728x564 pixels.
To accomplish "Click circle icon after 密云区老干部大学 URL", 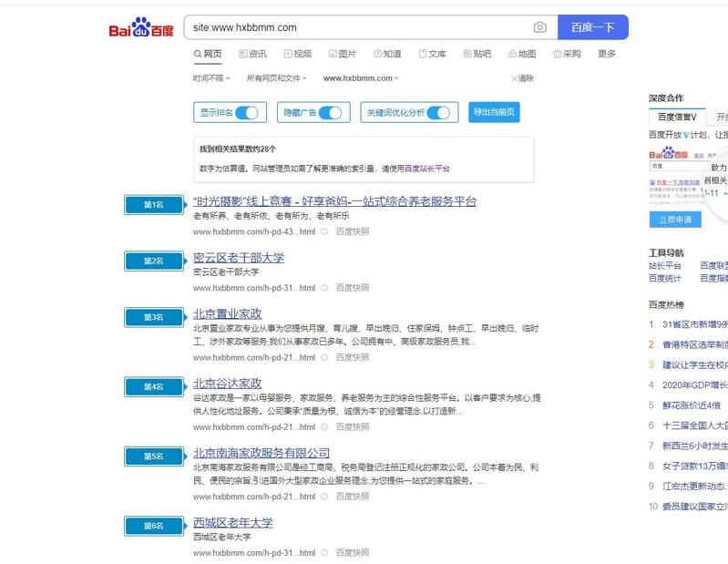I will 324,288.
